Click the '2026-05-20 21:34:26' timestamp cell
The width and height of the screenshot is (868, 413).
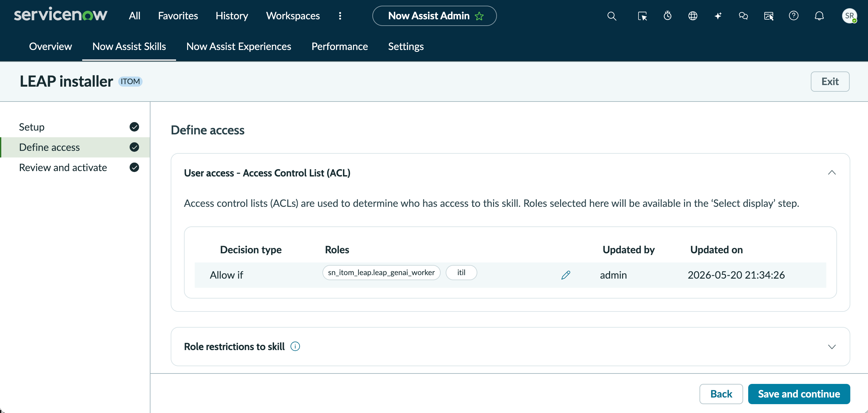tap(736, 275)
